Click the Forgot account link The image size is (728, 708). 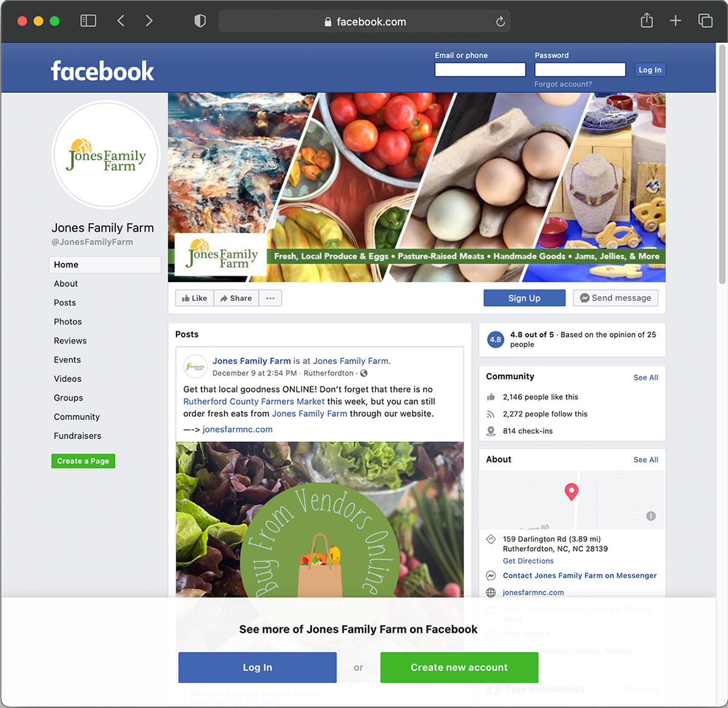click(x=563, y=84)
